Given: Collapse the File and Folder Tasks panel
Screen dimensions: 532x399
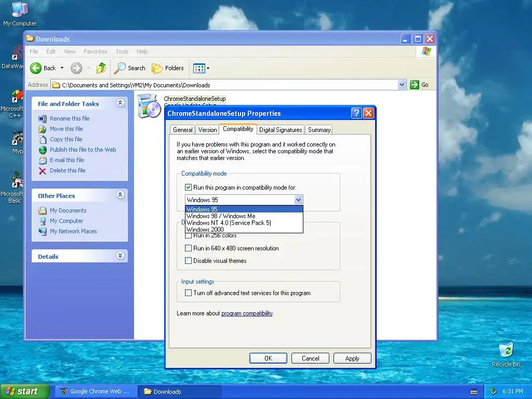Looking at the screenshot, I should pos(120,103).
